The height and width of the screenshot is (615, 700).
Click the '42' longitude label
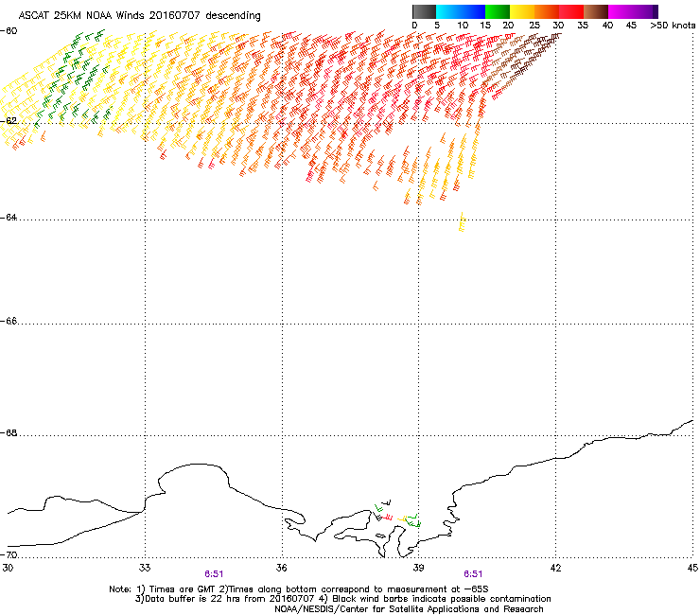click(555, 568)
